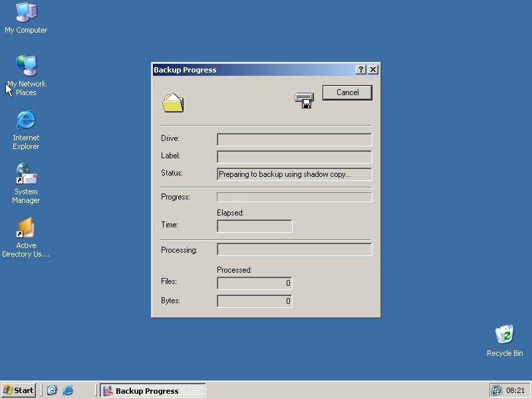
Task: Open the My Computer desktop icon
Action: click(26, 18)
